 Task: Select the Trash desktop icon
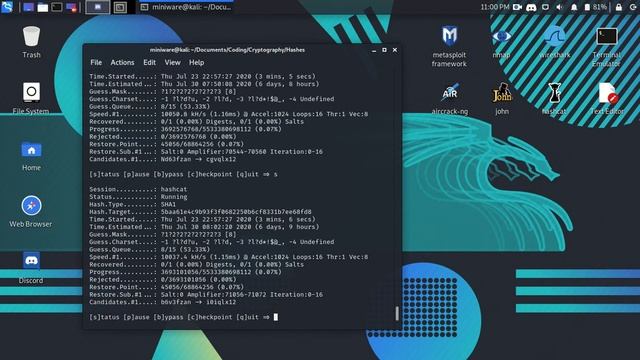click(x=31, y=42)
